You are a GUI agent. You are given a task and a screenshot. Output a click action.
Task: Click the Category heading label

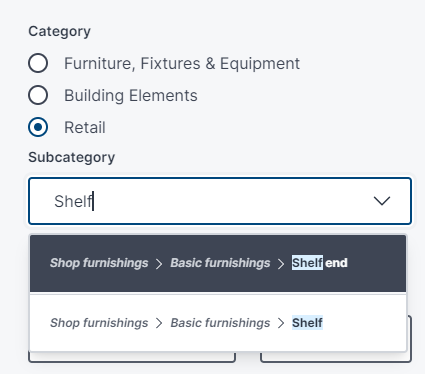pyautogui.click(x=59, y=32)
